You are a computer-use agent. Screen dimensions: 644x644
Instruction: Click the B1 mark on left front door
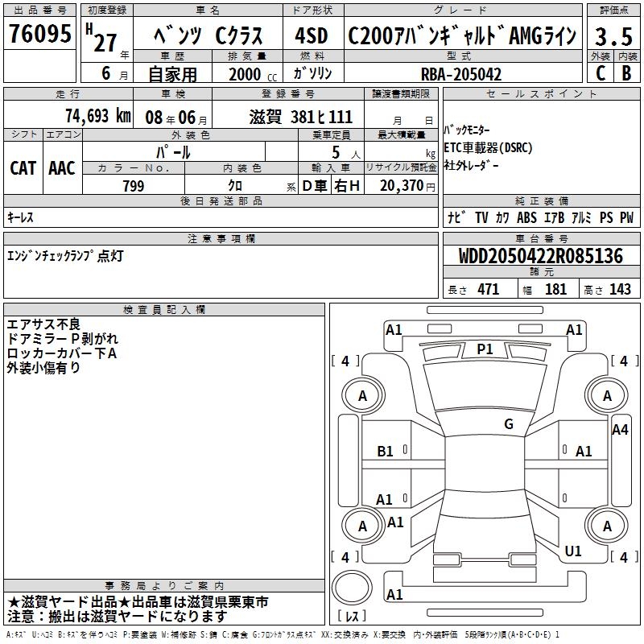tap(385, 452)
